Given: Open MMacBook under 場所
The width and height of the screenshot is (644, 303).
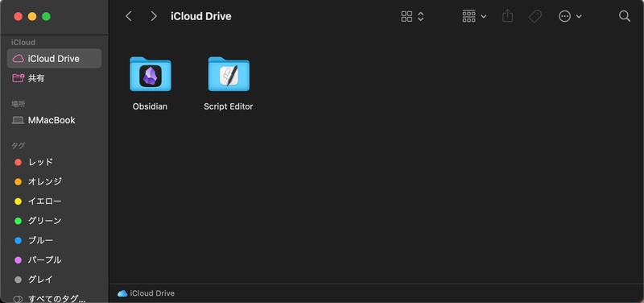Looking at the screenshot, I should (54, 120).
